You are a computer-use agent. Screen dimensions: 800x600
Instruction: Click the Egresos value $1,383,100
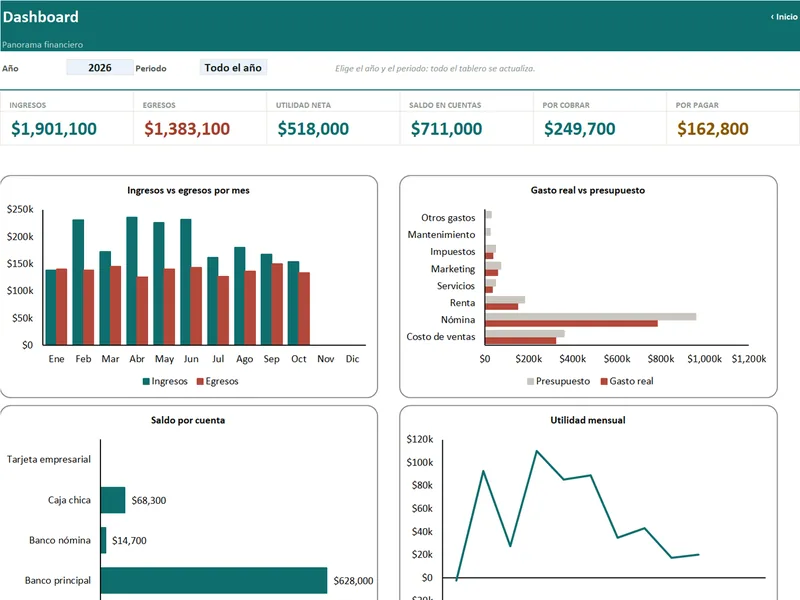pyautogui.click(x=187, y=129)
